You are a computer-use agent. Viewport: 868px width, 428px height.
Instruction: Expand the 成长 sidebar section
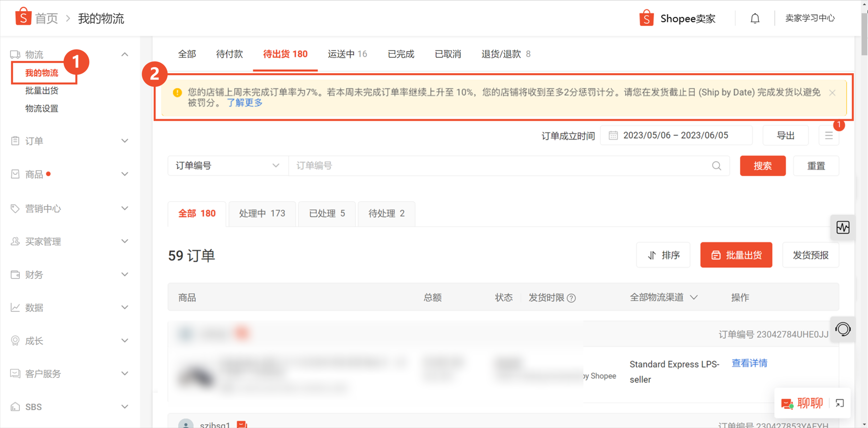coord(125,341)
